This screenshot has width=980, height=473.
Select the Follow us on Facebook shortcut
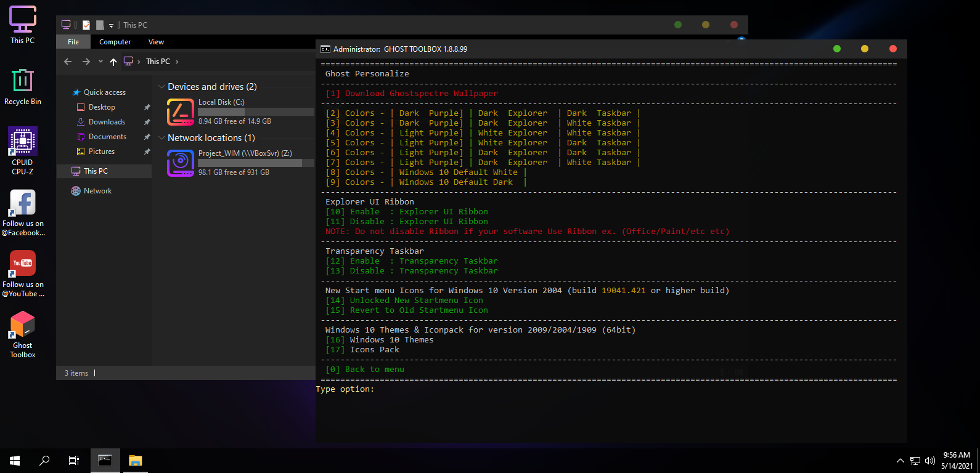23,212
